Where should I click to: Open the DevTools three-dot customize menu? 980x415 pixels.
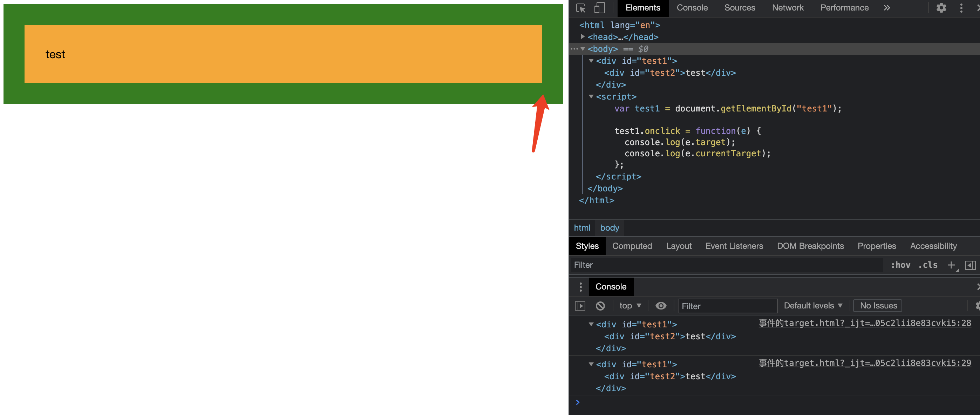(x=961, y=8)
